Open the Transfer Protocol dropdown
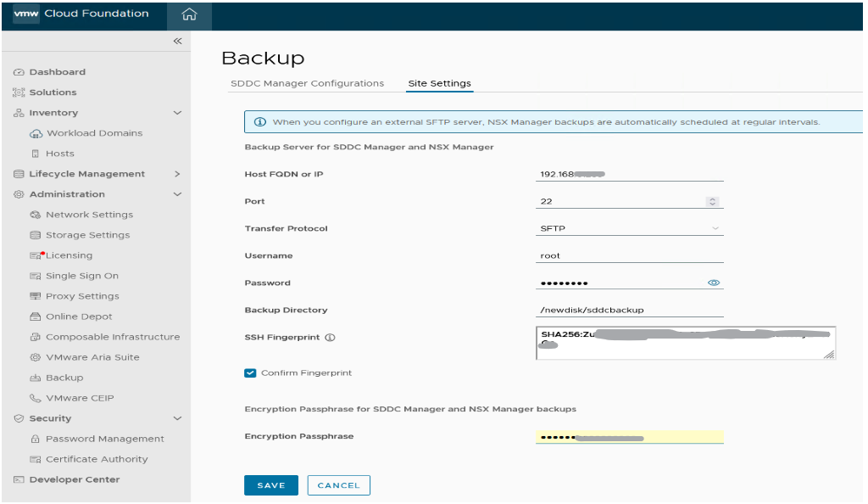The image size is (868, 504). (630, 228)
